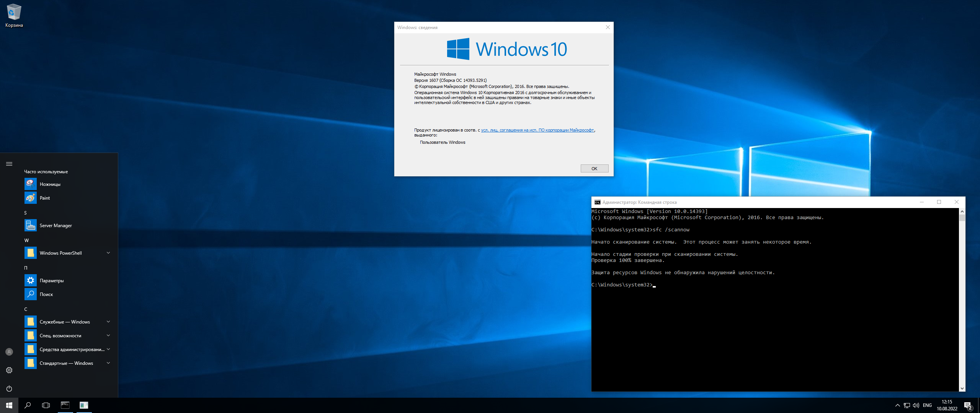
Task: Open Параметры settings app entry
Action: 52,281
